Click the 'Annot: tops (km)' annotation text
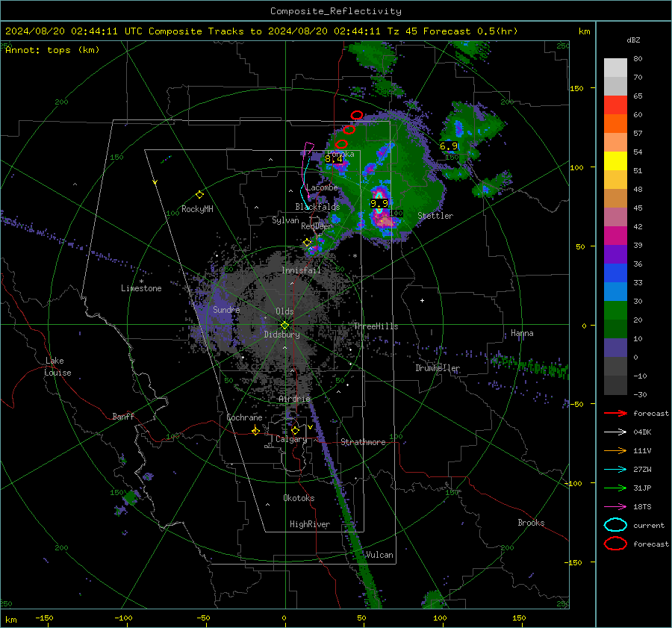The height and width of the screenshot is (628, 672). 52,50
